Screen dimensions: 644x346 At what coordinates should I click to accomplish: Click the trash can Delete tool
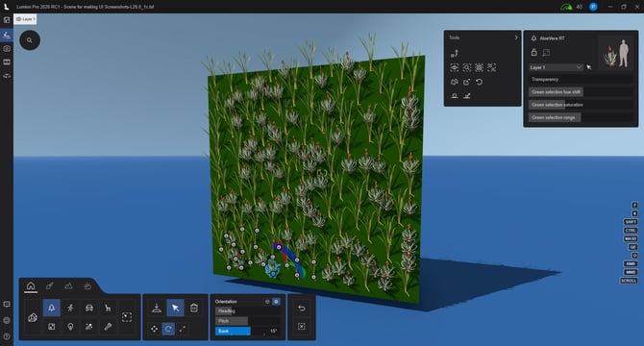(194, 308)
